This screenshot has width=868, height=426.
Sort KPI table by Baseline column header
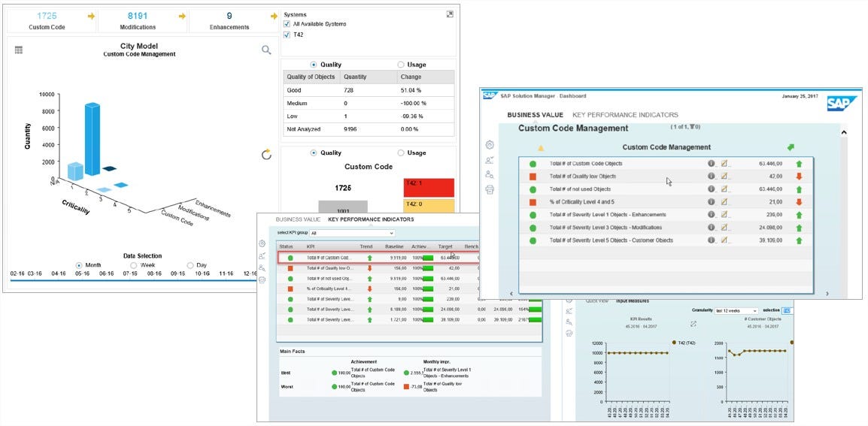click(x=395, y=246)
